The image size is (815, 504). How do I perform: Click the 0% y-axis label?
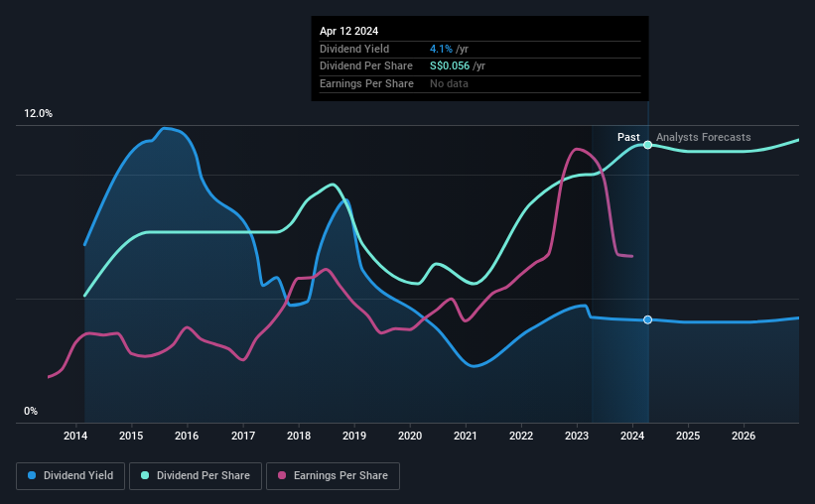[31, 411]
